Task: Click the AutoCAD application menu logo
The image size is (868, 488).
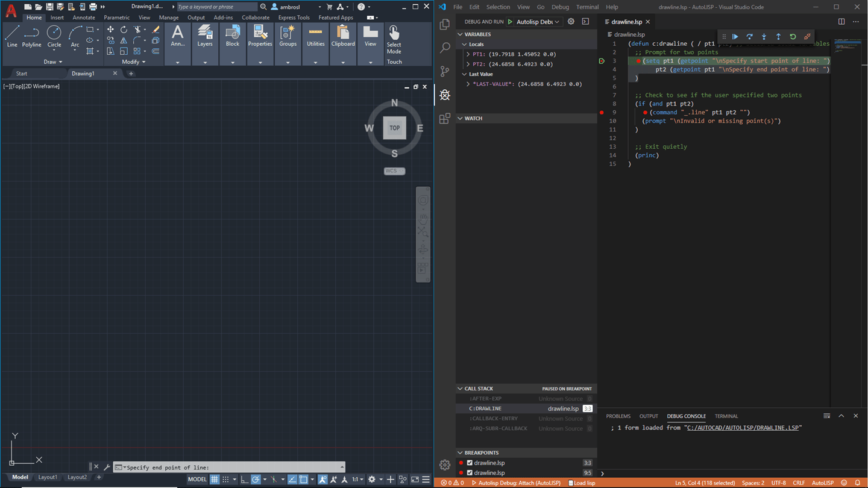Action: click(x=11, y=10)
